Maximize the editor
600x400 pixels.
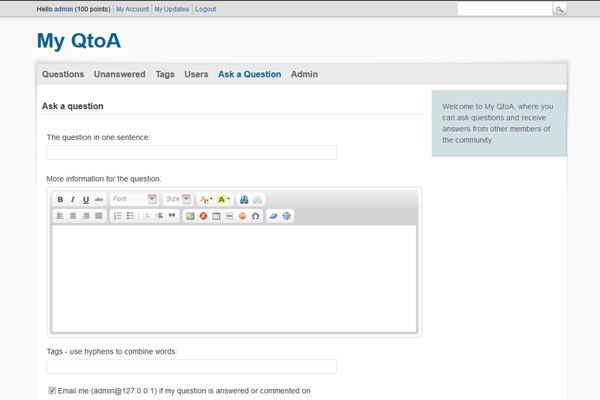pos(286,216)
